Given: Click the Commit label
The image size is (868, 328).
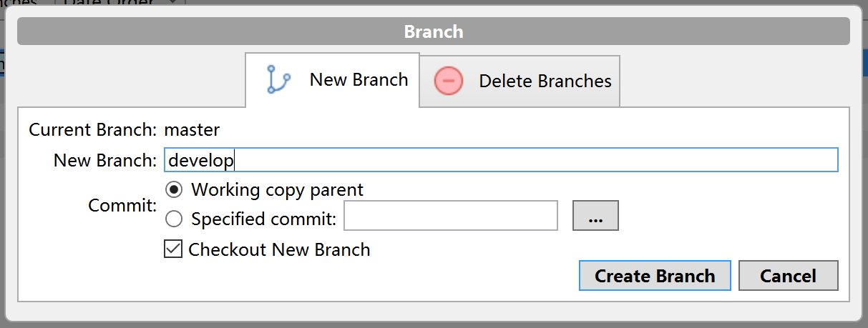Looking at the screenshot, I should (x=122, y=206).
